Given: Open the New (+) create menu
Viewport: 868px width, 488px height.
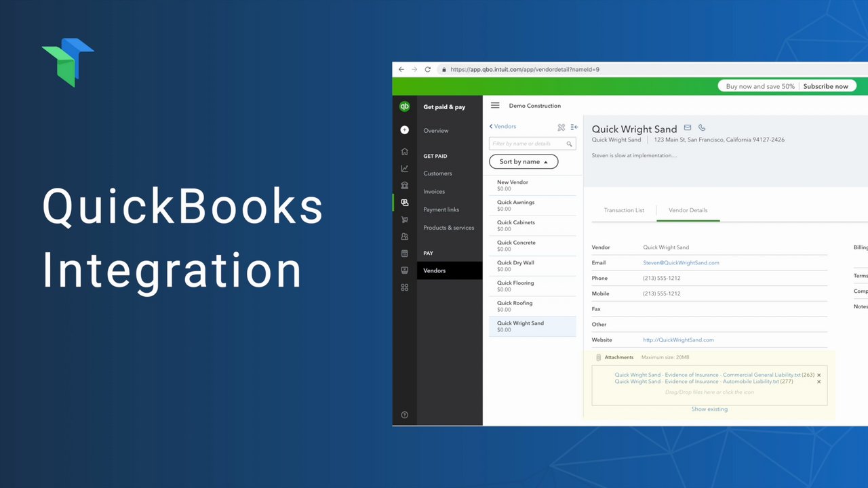Looking at the screenshot, I should click(404, 130).
